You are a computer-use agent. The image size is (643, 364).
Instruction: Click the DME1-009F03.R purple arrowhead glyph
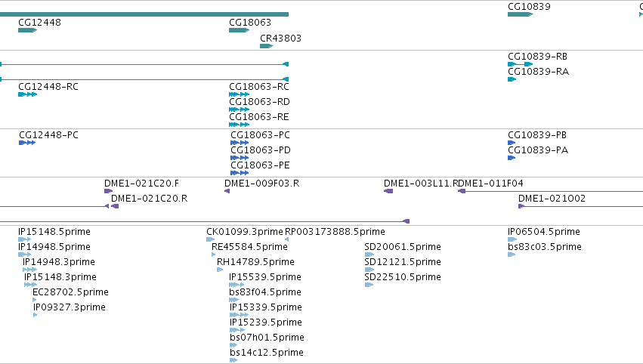[227, 191]
